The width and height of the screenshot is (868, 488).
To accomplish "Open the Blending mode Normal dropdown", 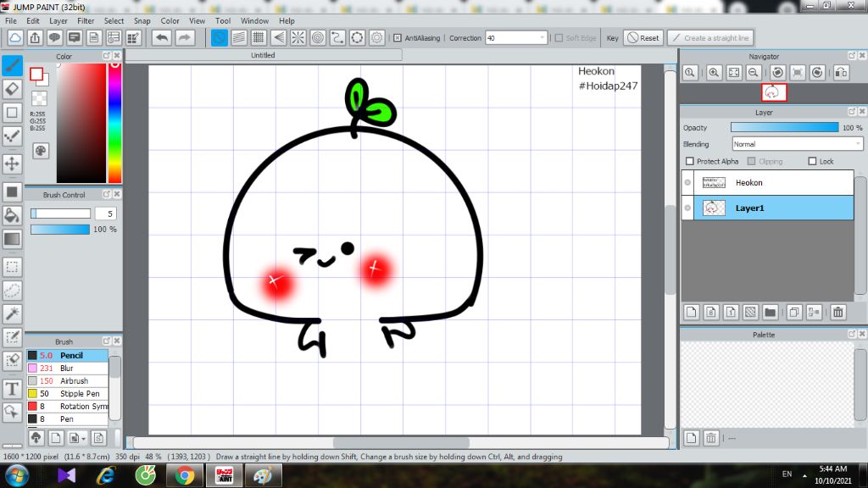I will click(797, 144).
